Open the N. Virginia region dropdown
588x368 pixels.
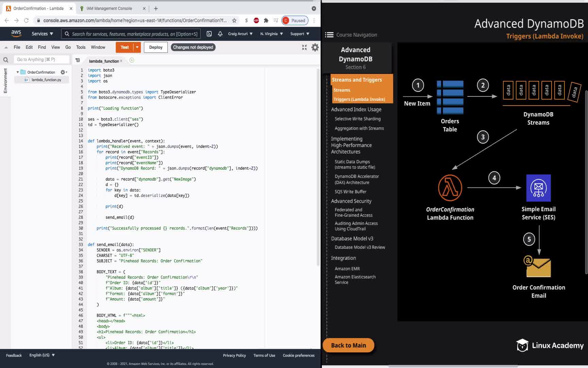[x=272, y=34]
